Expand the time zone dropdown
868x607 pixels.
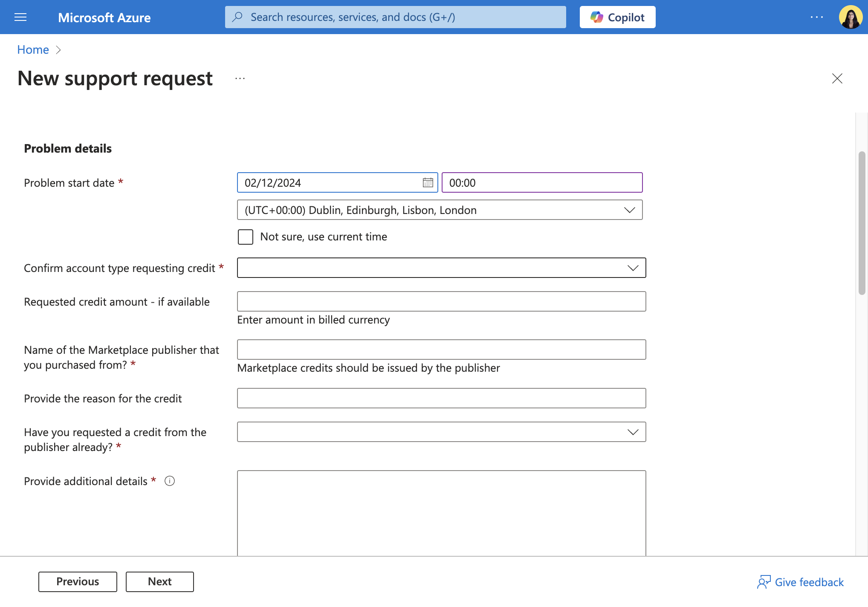click(440, 210)
